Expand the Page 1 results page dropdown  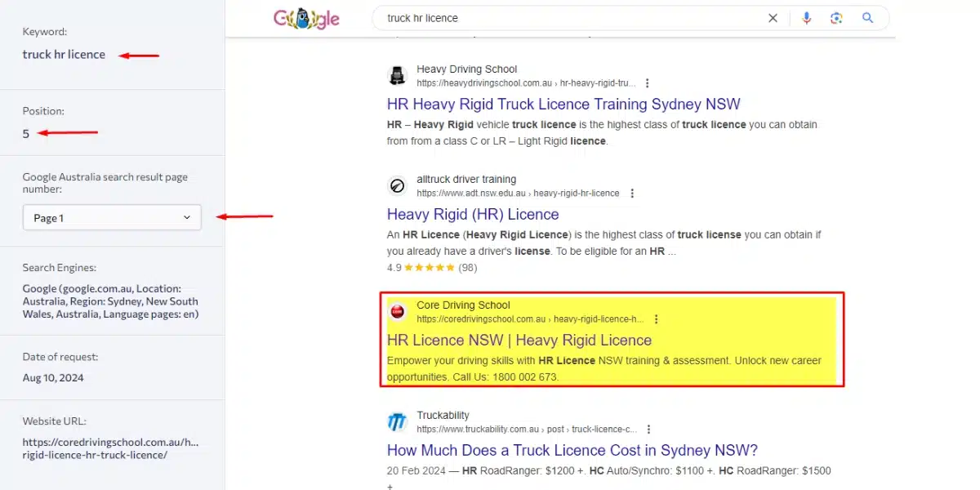(x=112, y=218)
